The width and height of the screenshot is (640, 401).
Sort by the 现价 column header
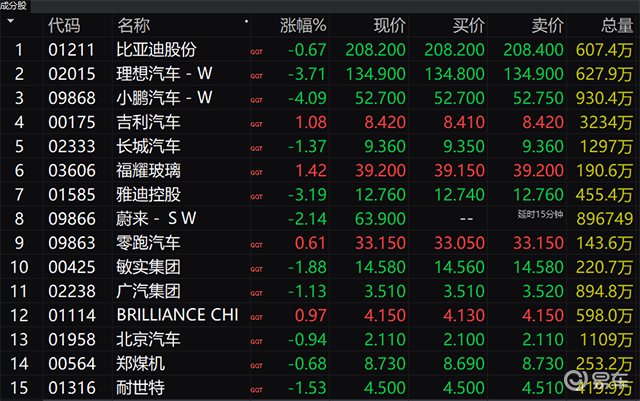[389, 25]
